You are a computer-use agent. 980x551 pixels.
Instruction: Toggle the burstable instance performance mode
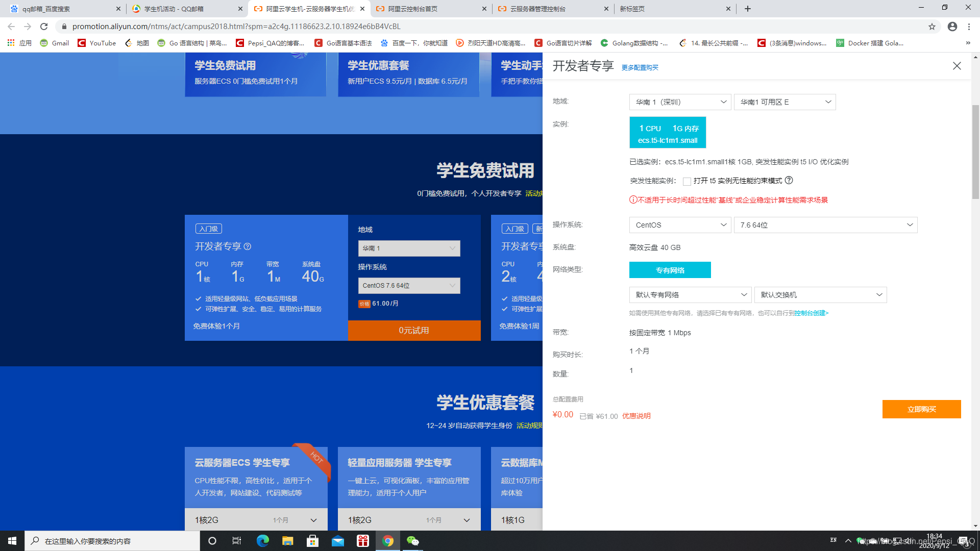(687, 181)
